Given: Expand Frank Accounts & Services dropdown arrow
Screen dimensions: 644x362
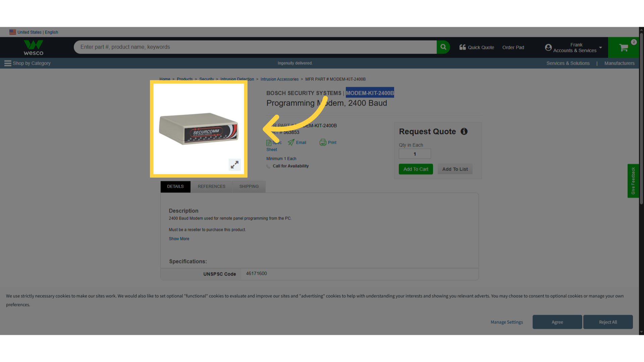Looking at the screenshot, I should pos(600,48).
